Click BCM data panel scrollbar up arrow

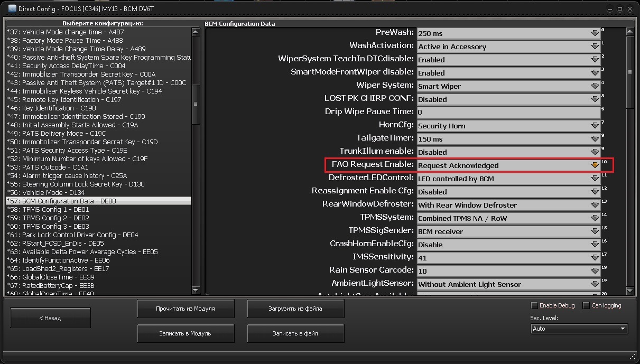pos(629,32)
